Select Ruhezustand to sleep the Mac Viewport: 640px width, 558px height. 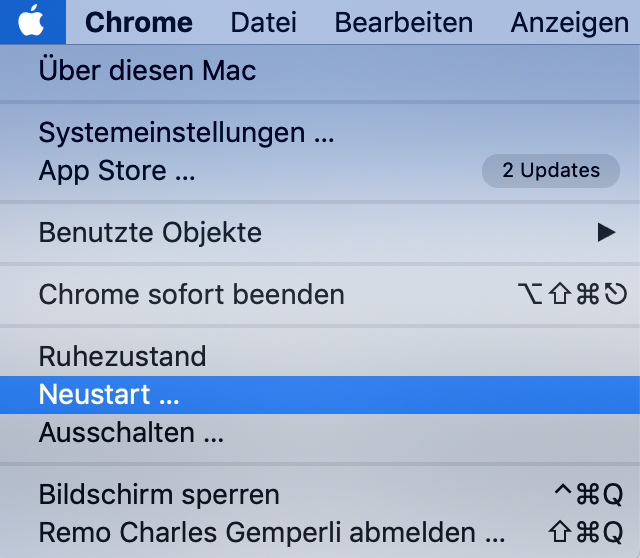point(320,357)
